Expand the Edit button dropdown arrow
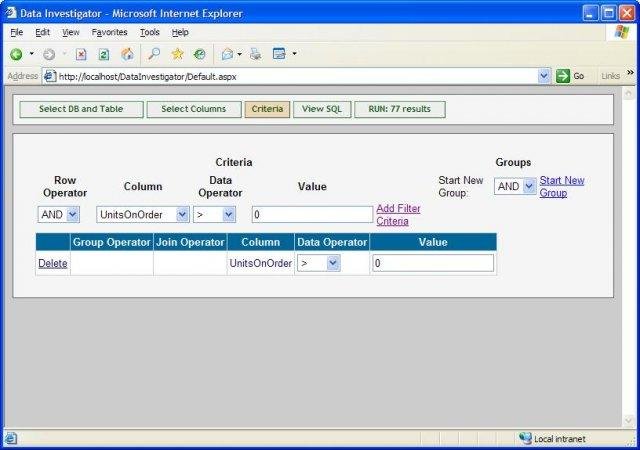This screenshot has height=450, width=640. pyautogui.click(x=294, y=53)
